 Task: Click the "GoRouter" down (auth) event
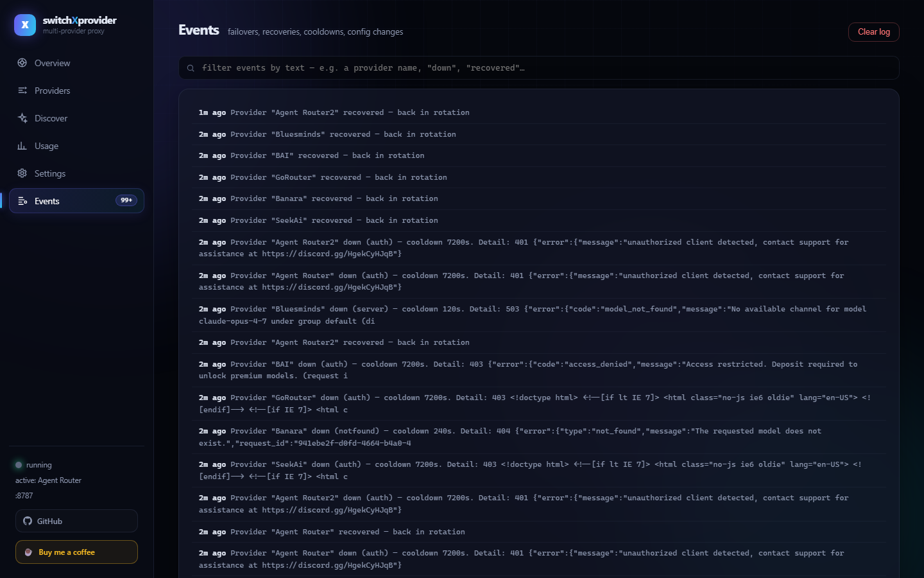[x=539, y=403]
